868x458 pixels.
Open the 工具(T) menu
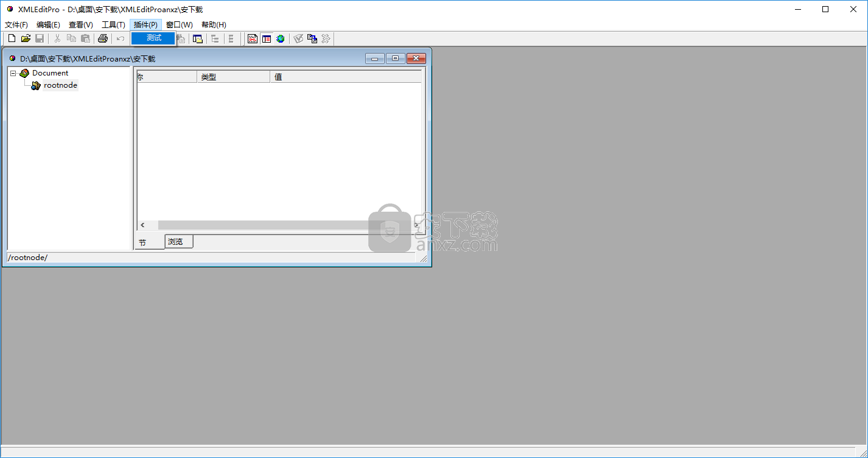pyautogui.click(x=113, y=25)
